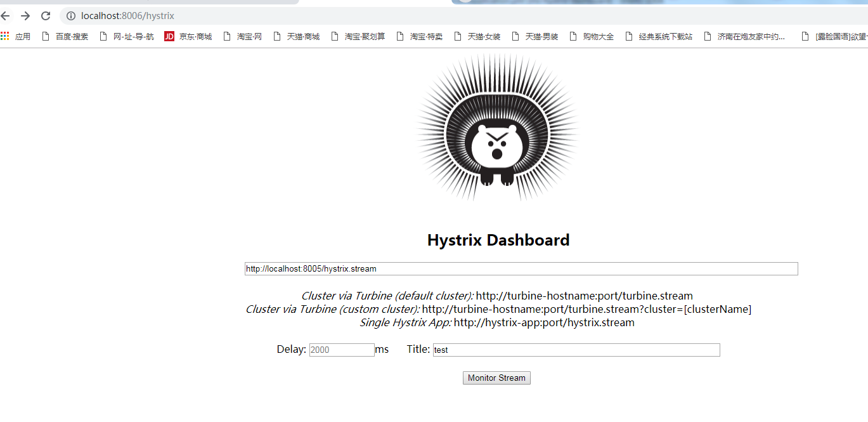This screenshot has height=422, width=868.
Task: Click the Delay input showing 2000
Action: 341,350
